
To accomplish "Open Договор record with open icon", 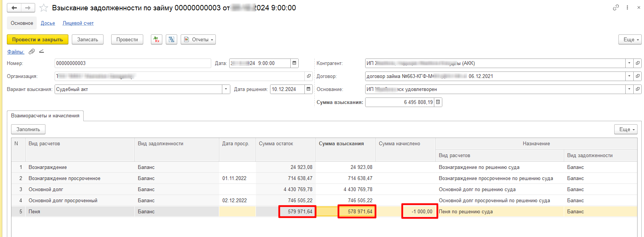I will click(638, 76).
